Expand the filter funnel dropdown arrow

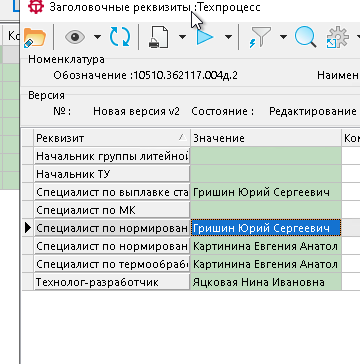pyautogui.click(x=283, y=37)
